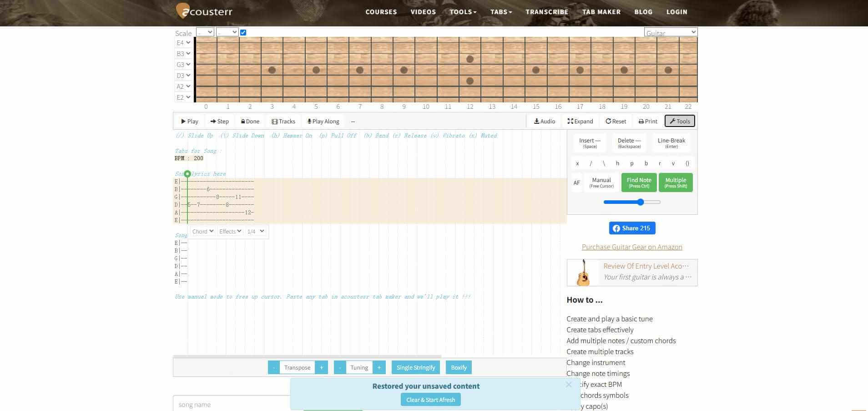Enable Find Note mode

click(x=639, y=183)
